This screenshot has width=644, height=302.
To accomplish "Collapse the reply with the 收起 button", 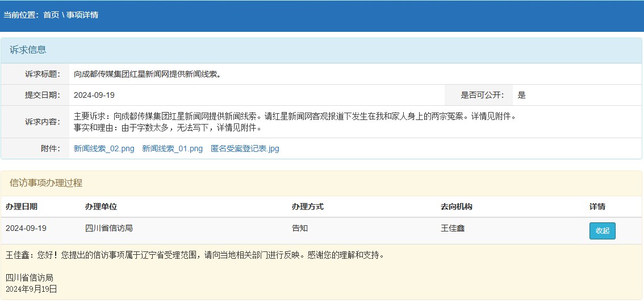I will point(602,231).
